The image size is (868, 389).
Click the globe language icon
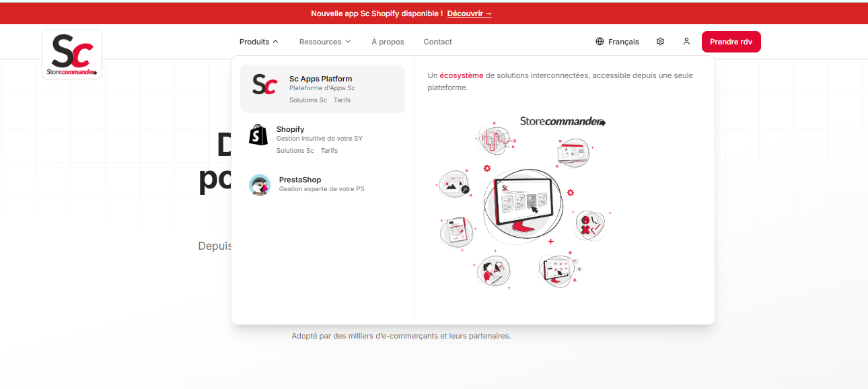click(600, 42)
